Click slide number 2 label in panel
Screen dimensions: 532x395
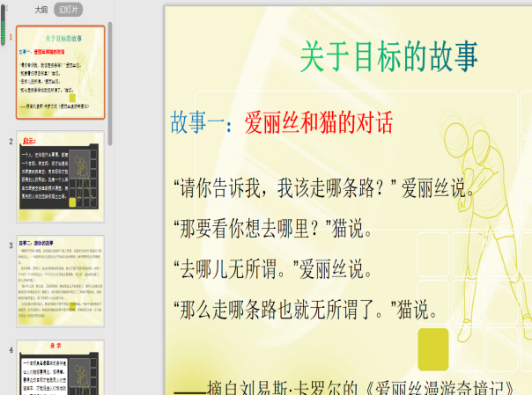click(x=11, y=141)
